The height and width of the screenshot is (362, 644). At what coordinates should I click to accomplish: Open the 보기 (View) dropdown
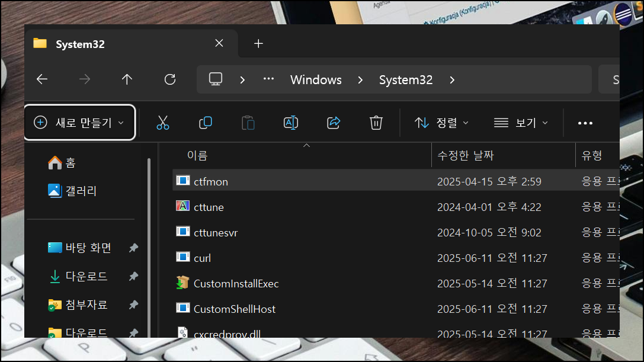[521, 123]
